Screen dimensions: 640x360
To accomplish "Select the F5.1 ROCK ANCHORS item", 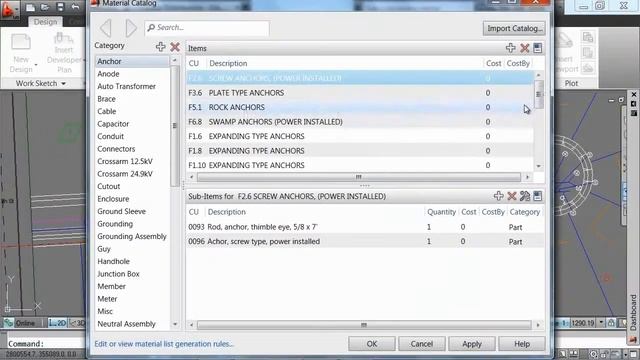I will pos(360,107).
